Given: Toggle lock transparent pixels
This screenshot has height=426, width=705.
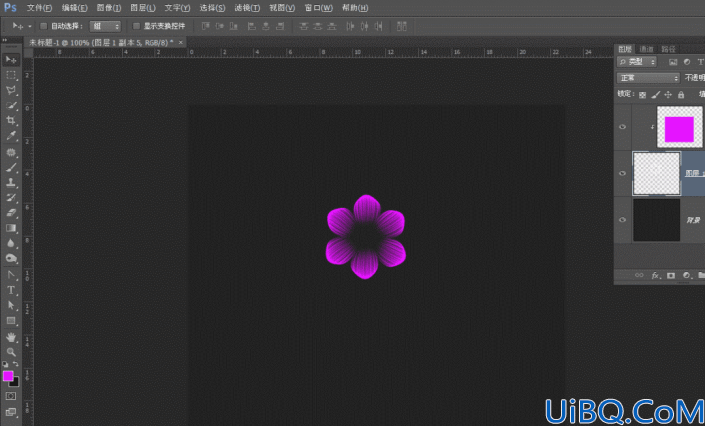Looking at the screenshot, I should coord(642,94).
